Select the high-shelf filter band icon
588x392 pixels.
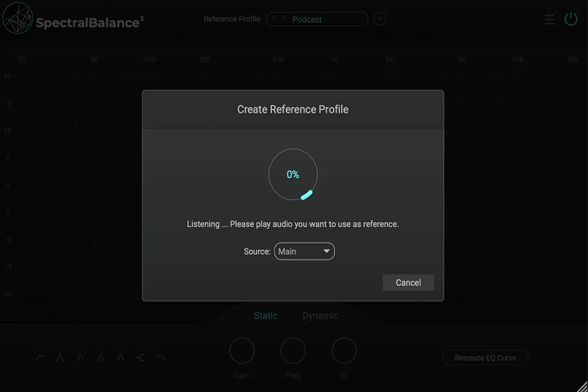[x=140, y=358]
